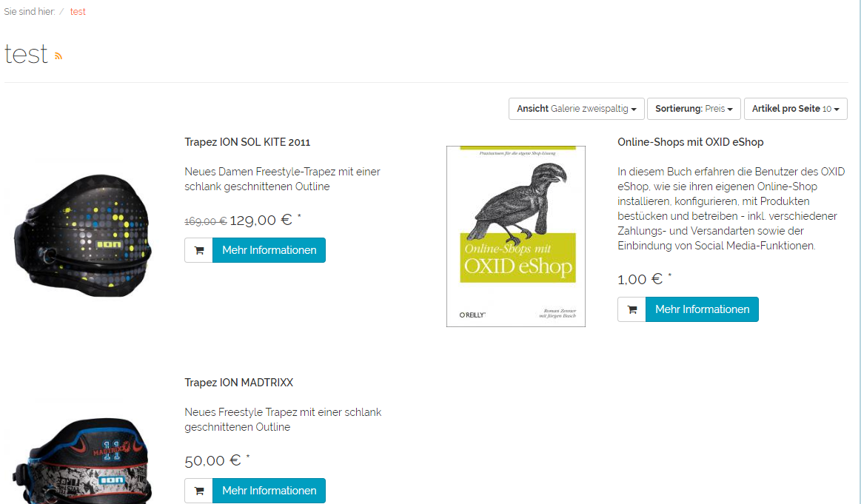Click the OXID eShop book cover image
The width and height of the screenshot is (861, 504).
click(x=515, y=236)
